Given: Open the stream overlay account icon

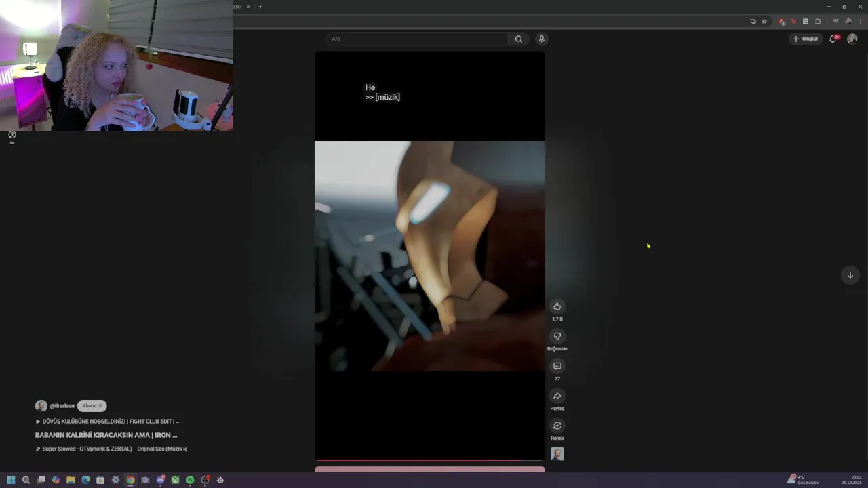Looking at the screenshot, I should pyautogui.click(x=12, y=135).
